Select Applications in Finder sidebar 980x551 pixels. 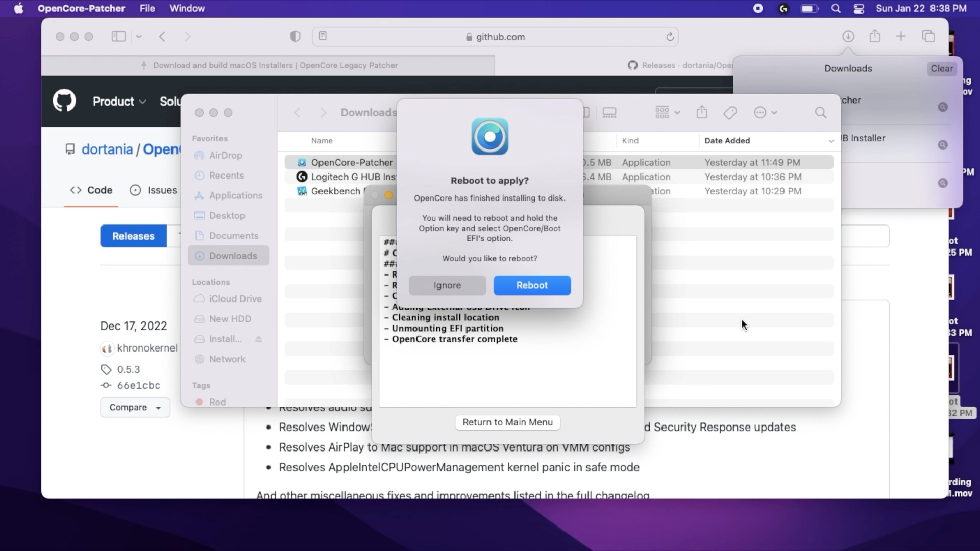point(228,196)
